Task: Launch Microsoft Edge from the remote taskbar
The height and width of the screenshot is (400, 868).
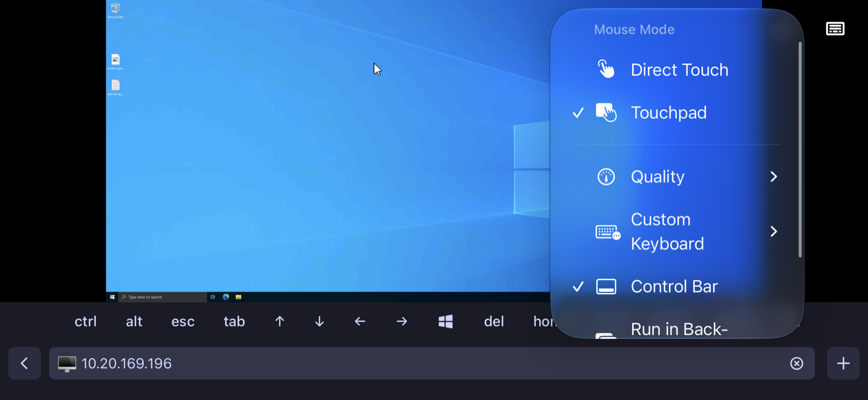Action: [x=226, y=297]
